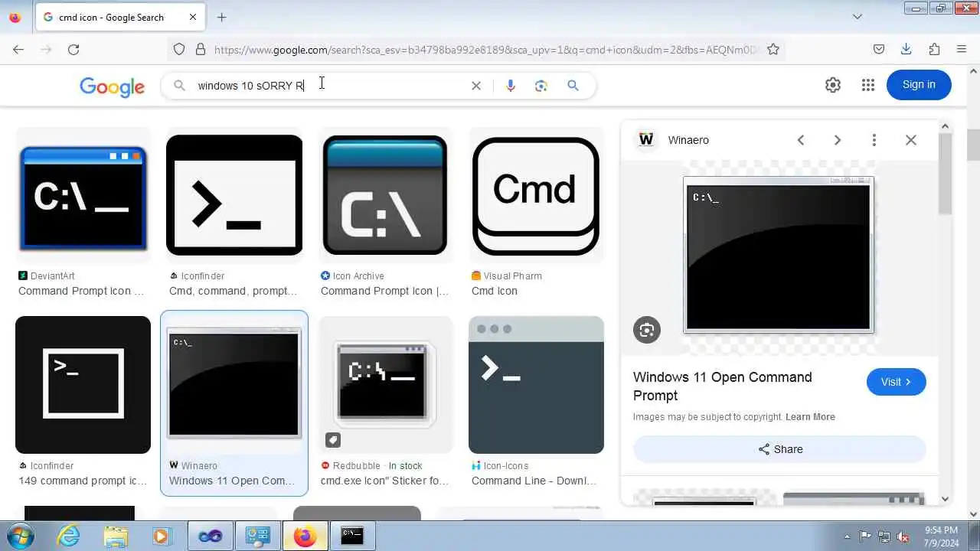Start a voice search with the microphone
980x551 pixels.
pyautogui.click(x=511, y=86)
